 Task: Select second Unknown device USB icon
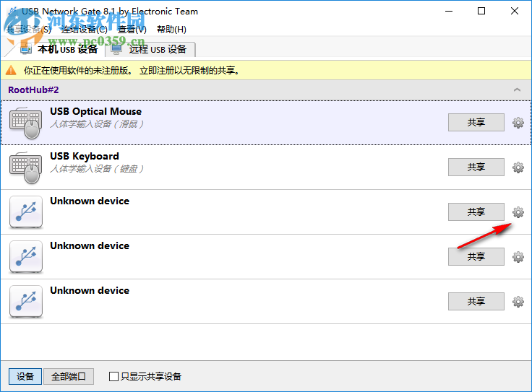coord(26,257)
